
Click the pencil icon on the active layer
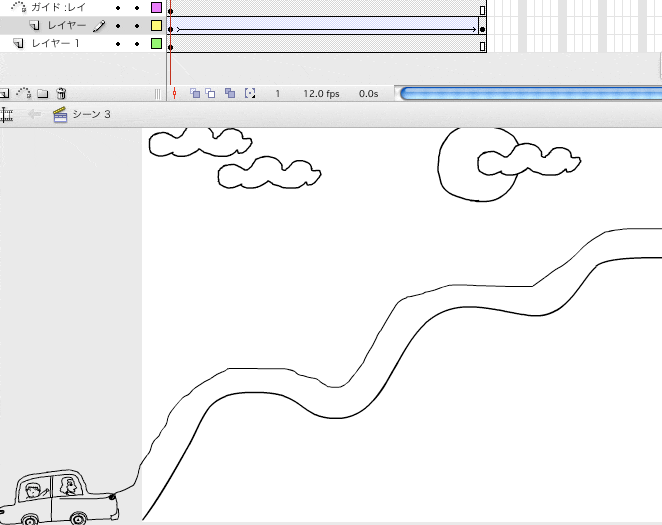(99, 26)
